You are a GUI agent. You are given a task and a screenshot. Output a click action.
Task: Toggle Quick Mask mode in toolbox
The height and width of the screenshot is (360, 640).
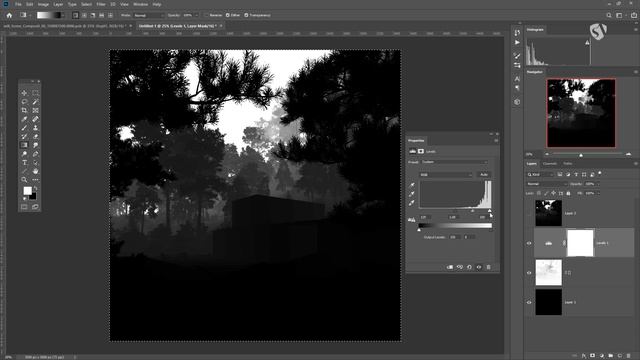[24, 207]
